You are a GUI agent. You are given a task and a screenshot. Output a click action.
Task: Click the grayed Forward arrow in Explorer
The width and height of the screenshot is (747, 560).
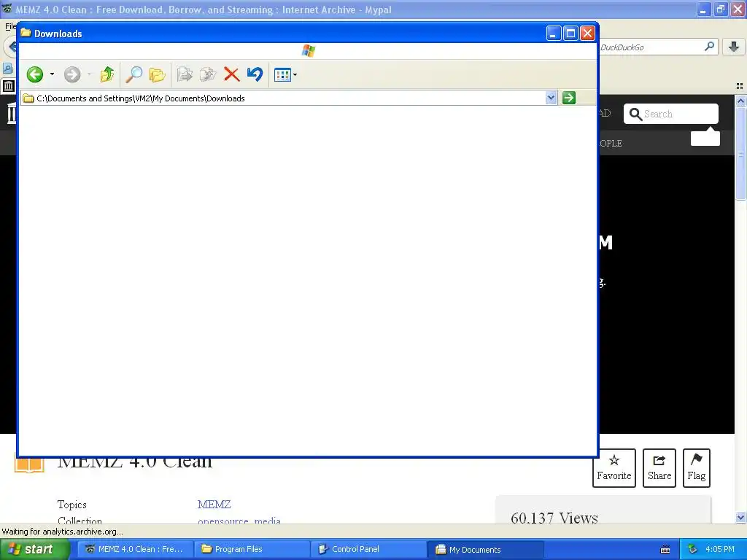point(72,74)
